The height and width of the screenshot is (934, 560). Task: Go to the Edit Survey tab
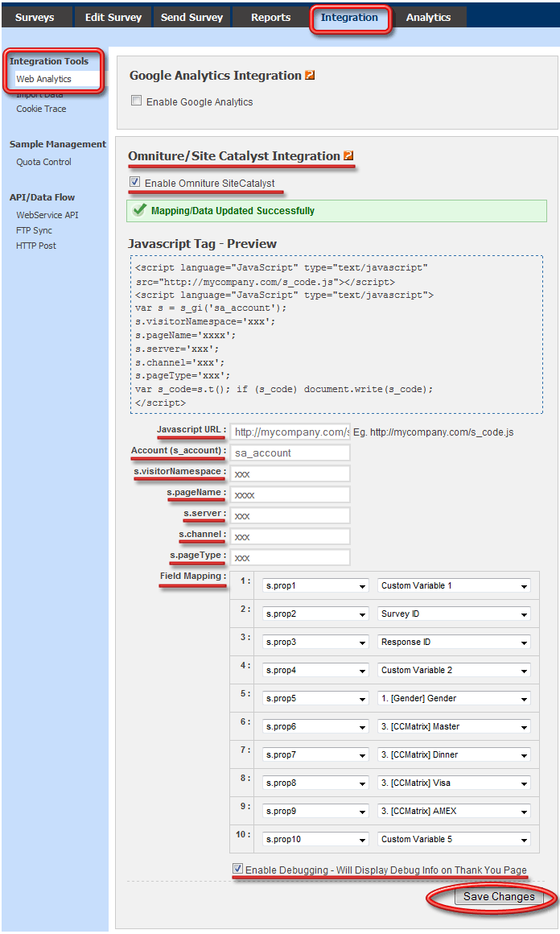pos(113,17)
